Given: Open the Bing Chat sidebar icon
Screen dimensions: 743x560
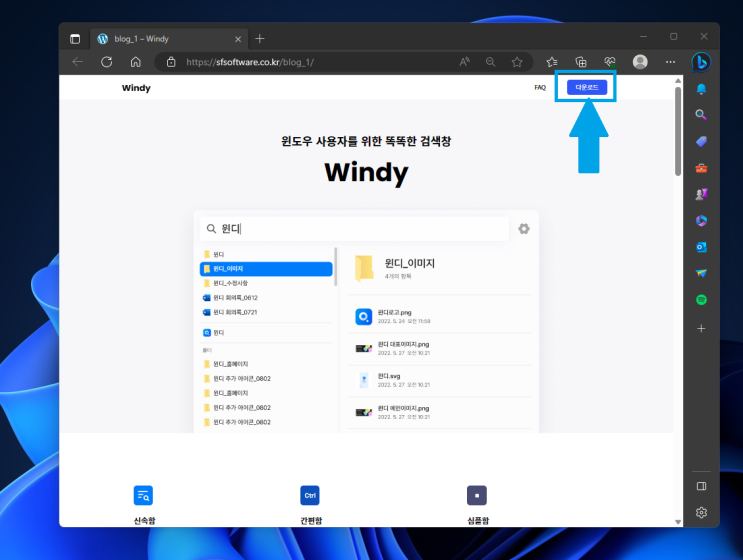Looking at the screenshot, I should pos(701,62).
